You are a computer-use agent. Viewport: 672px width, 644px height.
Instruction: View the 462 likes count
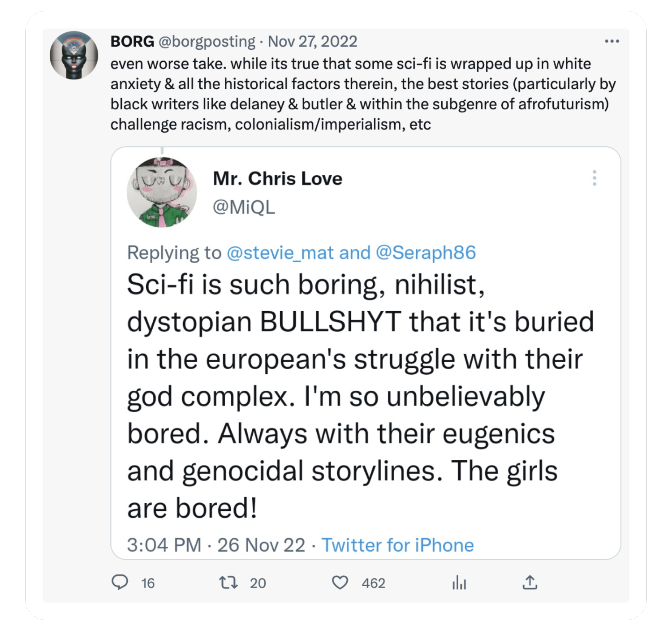[374, 583]
